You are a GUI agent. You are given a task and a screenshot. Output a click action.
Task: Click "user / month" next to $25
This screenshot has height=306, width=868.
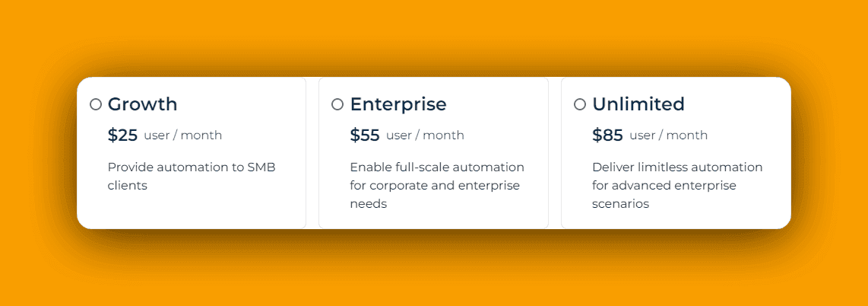click(182, 135)
